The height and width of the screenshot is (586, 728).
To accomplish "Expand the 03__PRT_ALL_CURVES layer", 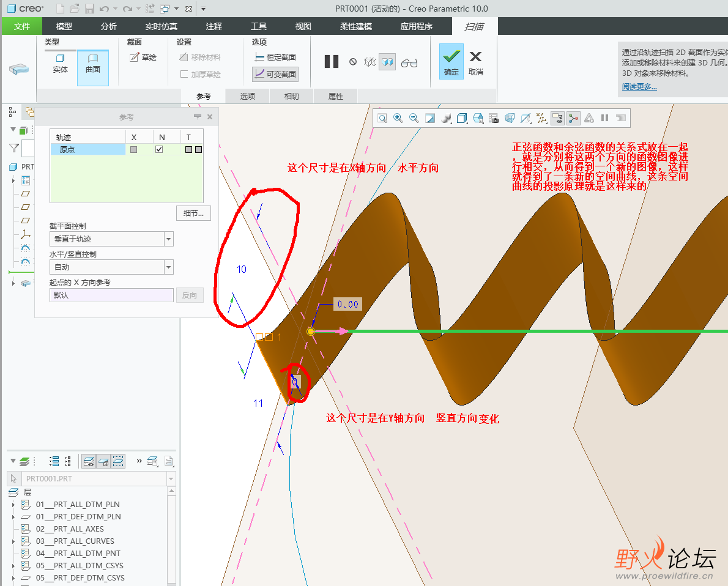I will (13, 541).
